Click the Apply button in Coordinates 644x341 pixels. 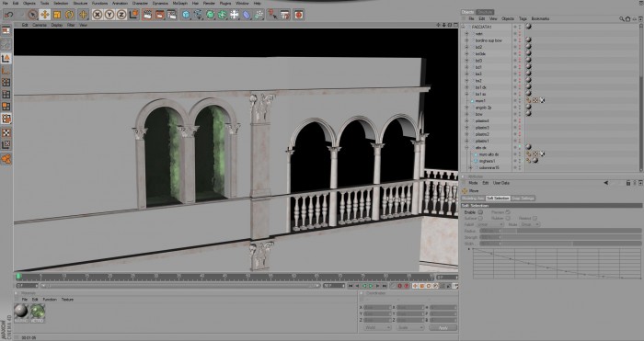(x=443, y=328)
